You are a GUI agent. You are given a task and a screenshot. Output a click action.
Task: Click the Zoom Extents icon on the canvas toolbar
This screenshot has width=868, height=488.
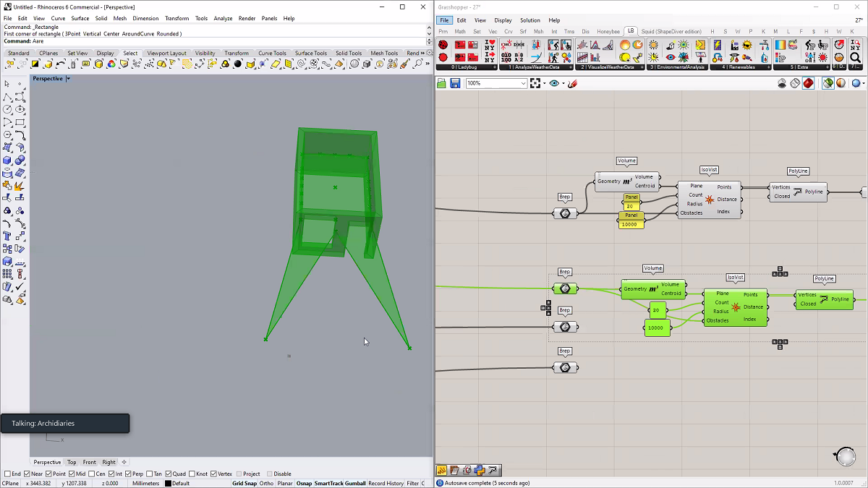click(536, 83)
